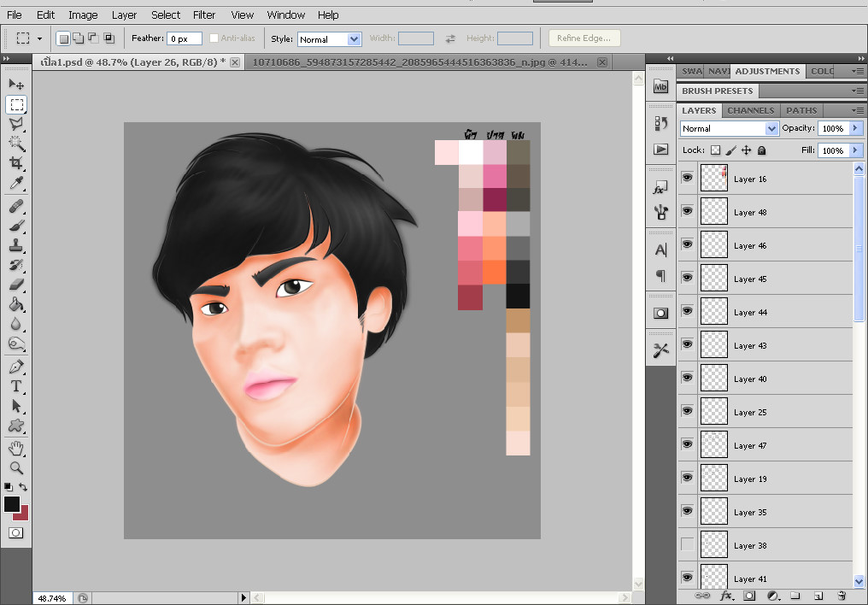This screenshot has height=605, width=868.
Task: Toggle visibility of Layer 44
Action: click(x=687, y=311)
